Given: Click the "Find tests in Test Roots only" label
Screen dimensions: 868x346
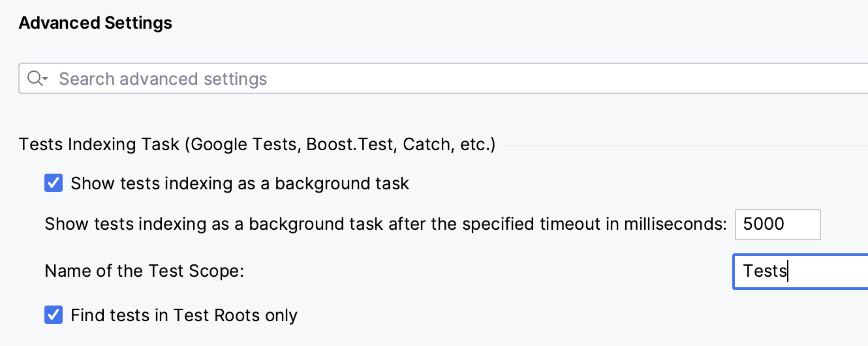Looking at the screenshot, I should click(184, 316).
